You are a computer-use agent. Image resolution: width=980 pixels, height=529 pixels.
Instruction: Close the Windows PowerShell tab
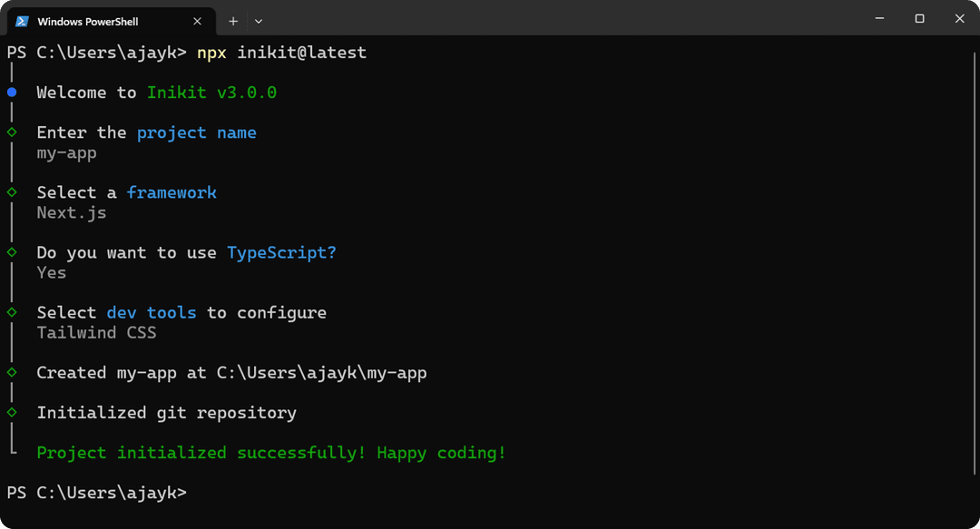tap(197, 20)
